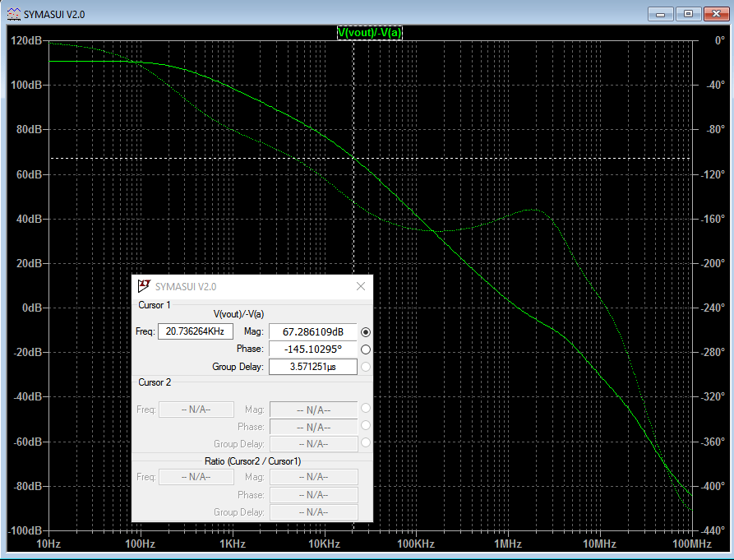Click the Ratio Mag field
Screen dimensions: 734x560
(314, 477)
